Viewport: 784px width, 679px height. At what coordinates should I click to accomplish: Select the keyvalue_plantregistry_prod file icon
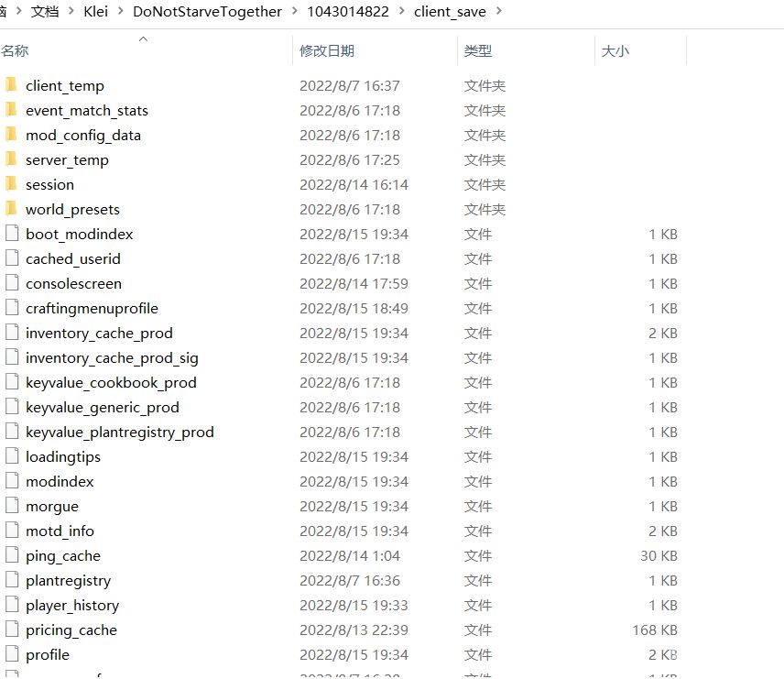pos(12,432)
